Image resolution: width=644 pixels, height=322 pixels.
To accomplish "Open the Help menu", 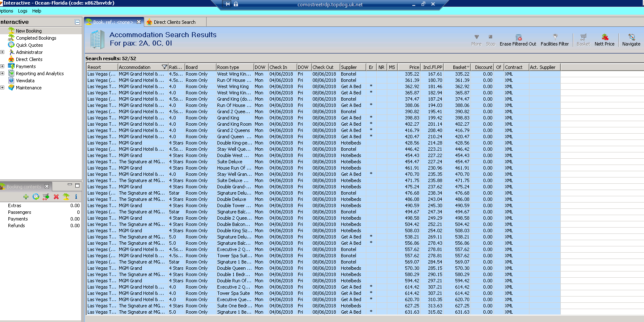I will [37, 11].
